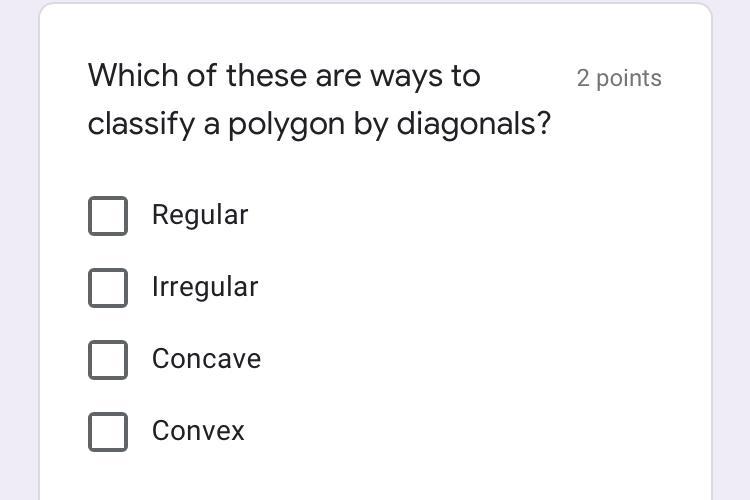Click the lavender page background left of the card
Viewport: 750px width, 500px height.
19,249
